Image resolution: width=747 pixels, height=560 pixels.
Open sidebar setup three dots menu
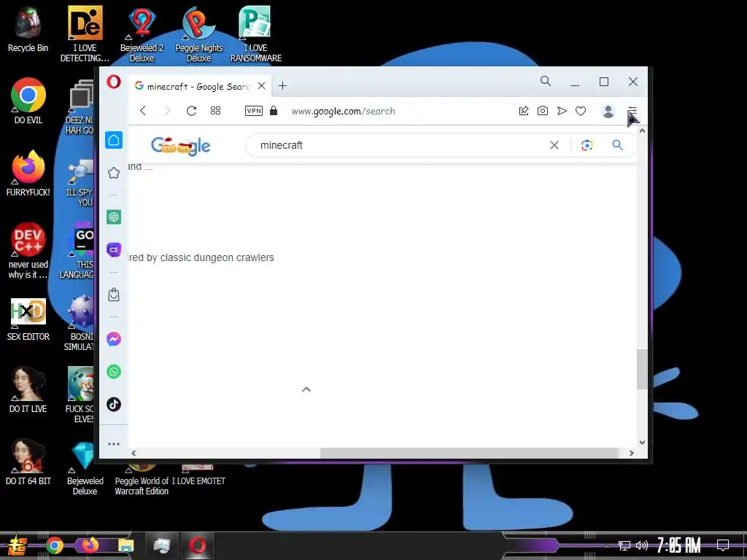point(113,444)
